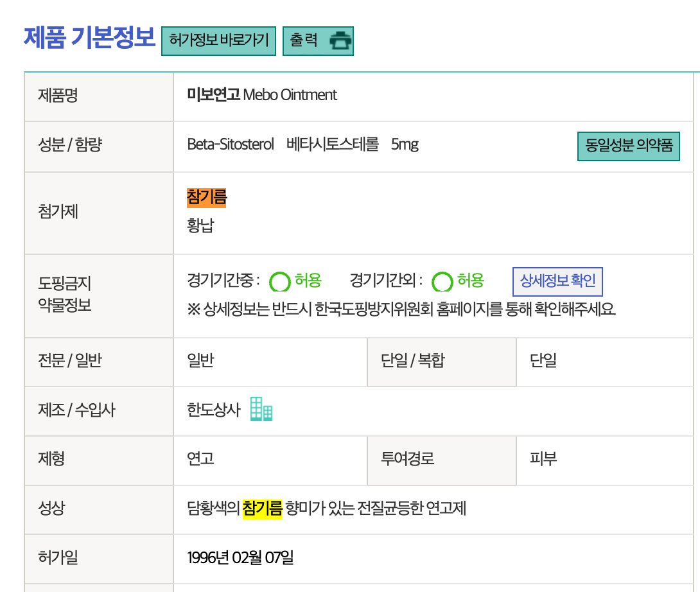
Task: Click the 도핑금지 약물정보 row label
Action: pos(65,294)
